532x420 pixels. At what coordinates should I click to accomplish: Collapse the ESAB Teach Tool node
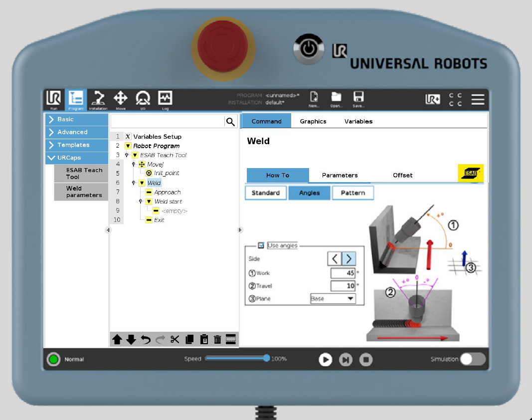[135, 155]
